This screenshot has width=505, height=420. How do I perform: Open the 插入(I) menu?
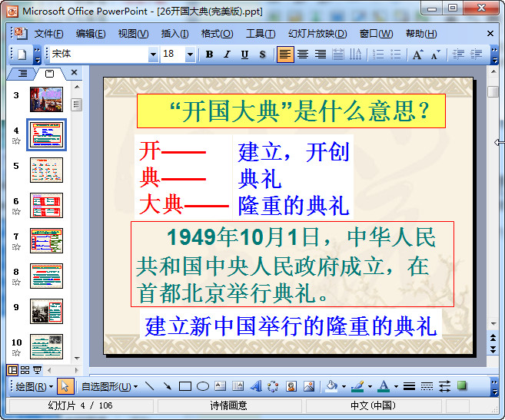coord(175,34)
